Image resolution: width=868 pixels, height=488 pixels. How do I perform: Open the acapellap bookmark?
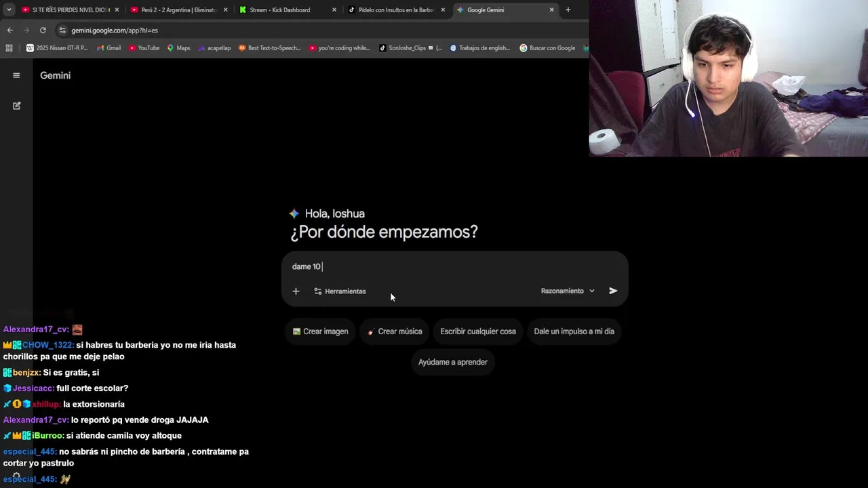(x=214, y=48)
